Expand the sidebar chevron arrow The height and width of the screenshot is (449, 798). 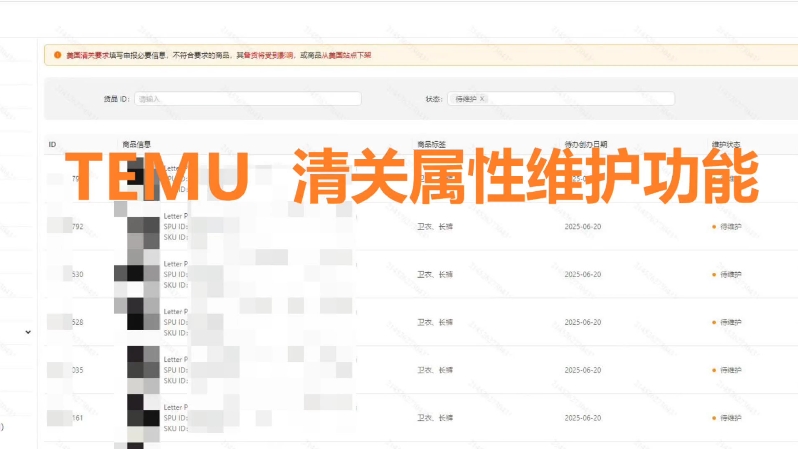pyautogui.click(x=28, y=332)
